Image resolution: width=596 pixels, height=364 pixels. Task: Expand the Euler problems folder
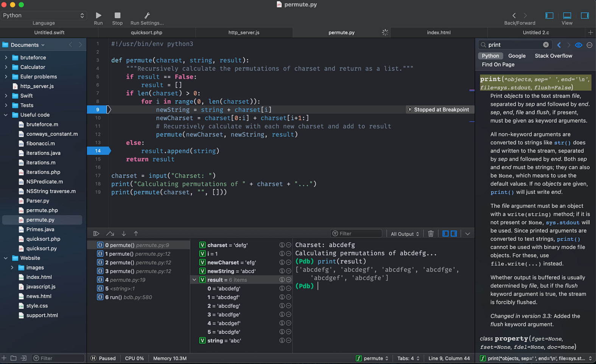click(x=6, y=77)
